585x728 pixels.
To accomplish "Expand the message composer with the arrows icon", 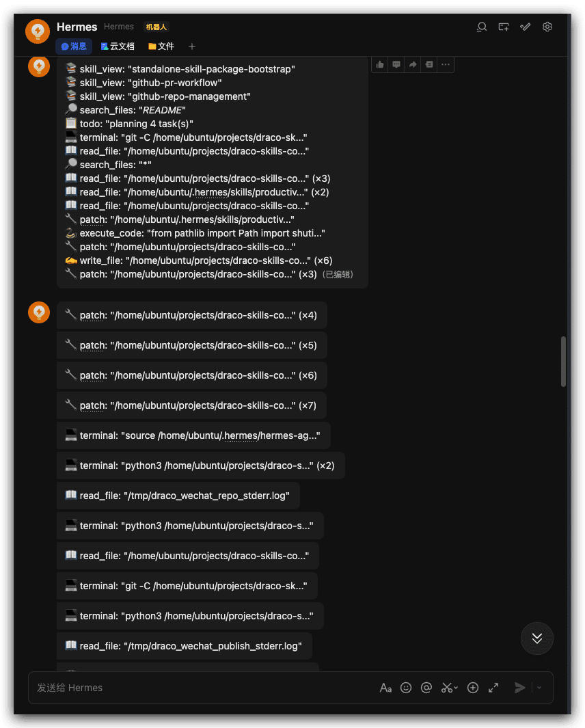I will 493,688.
